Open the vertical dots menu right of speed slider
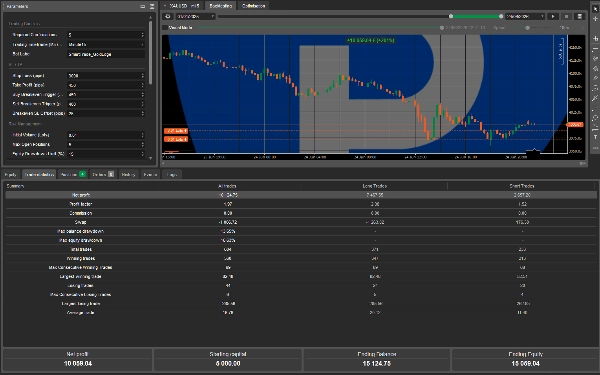 point(583,28)
